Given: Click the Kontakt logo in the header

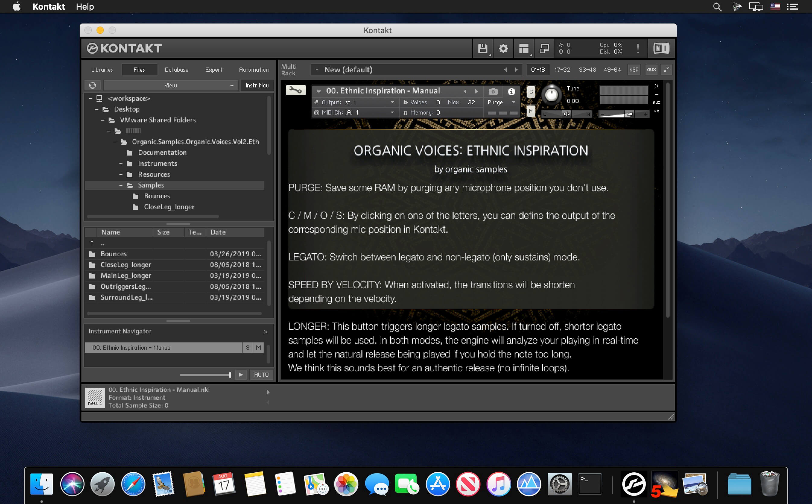Looking at the screenshot, I should [124, 48].
